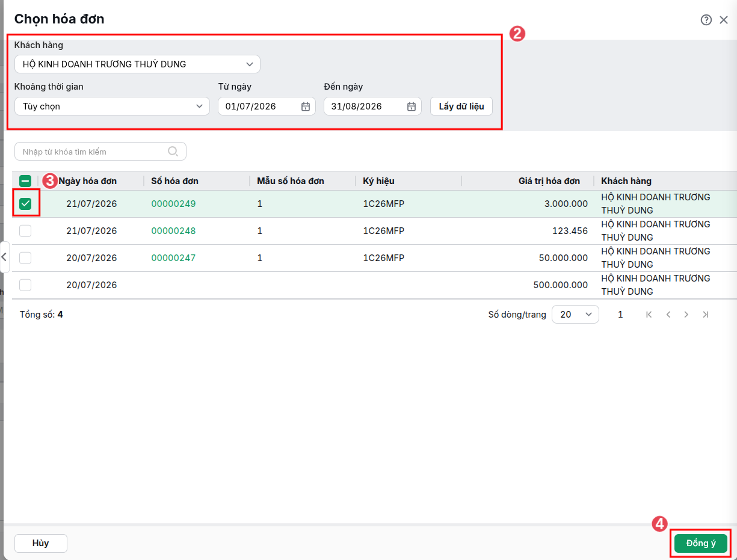Open invoice number 00000249 link
This screenshot has height=560, width=737.
coord(173,204)
